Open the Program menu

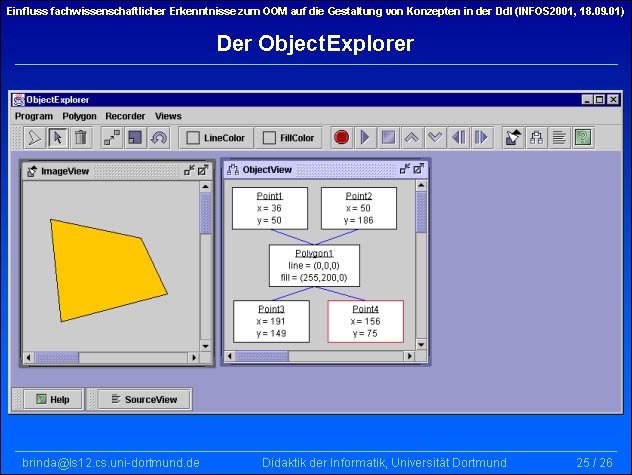tap(34, 116)
